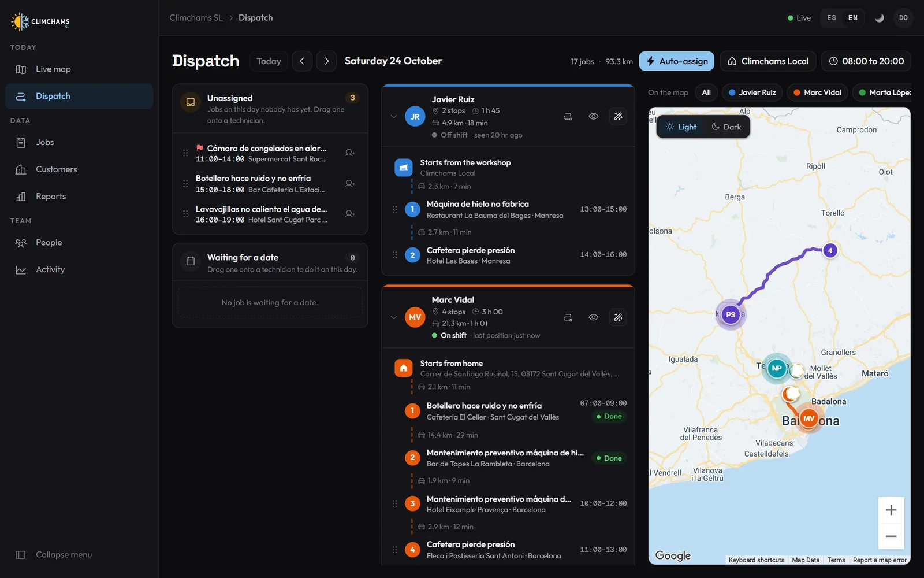Collapse Marc Vidal's route card

394,317
